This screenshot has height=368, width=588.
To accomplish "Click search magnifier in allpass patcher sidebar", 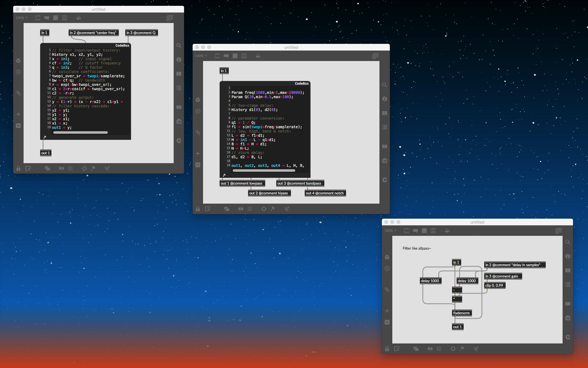I will [567, 242].
